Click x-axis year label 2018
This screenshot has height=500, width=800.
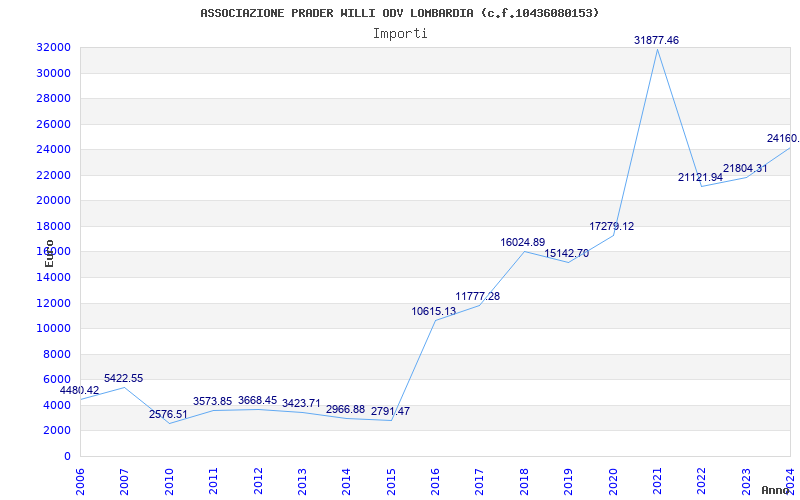524,481
